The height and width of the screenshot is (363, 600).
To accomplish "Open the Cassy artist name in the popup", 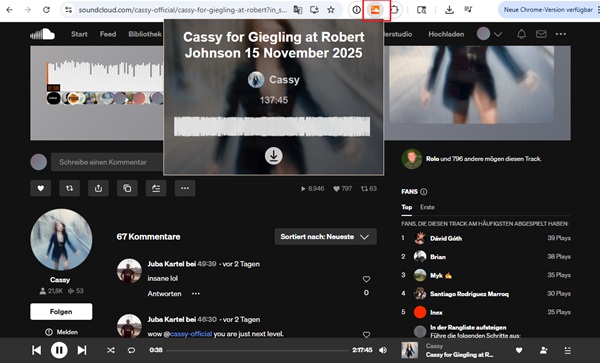I will pos(284,80).
